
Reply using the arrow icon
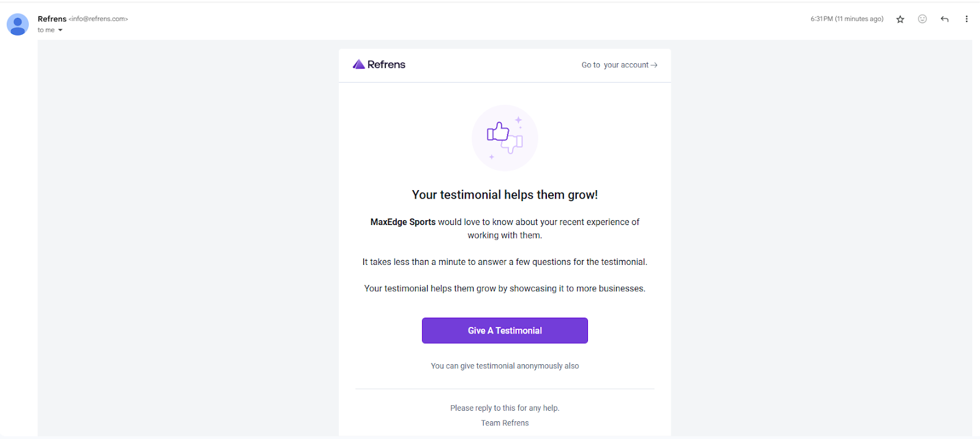pyautogui.click(x=944, y=19)
